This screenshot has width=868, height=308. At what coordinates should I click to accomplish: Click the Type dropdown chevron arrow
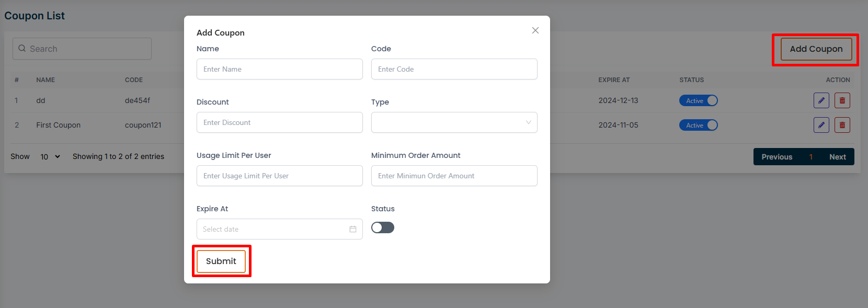528,122
